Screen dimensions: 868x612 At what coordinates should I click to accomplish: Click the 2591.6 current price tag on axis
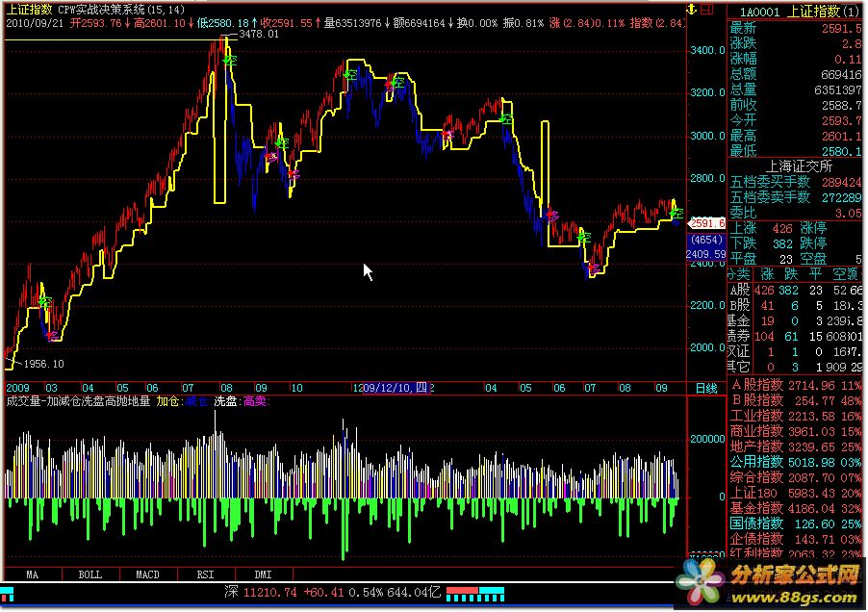706,223
